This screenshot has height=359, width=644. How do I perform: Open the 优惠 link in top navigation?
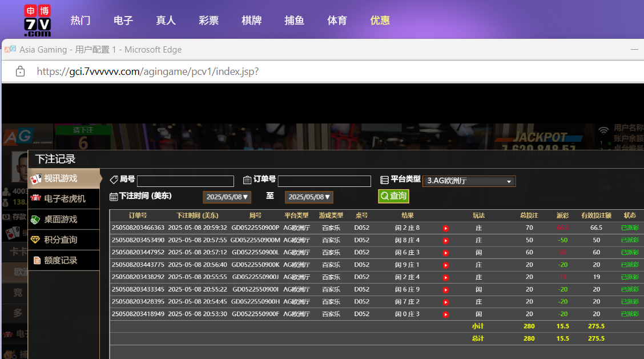380,21
